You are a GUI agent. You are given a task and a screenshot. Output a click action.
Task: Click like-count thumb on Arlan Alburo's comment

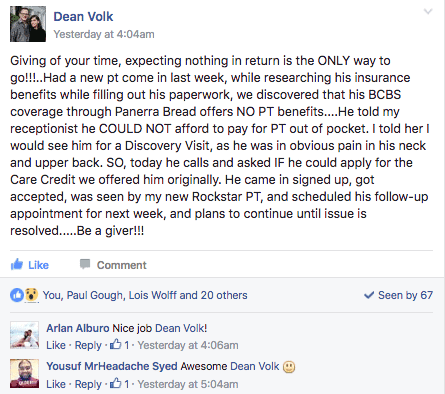tap(115, 344)
